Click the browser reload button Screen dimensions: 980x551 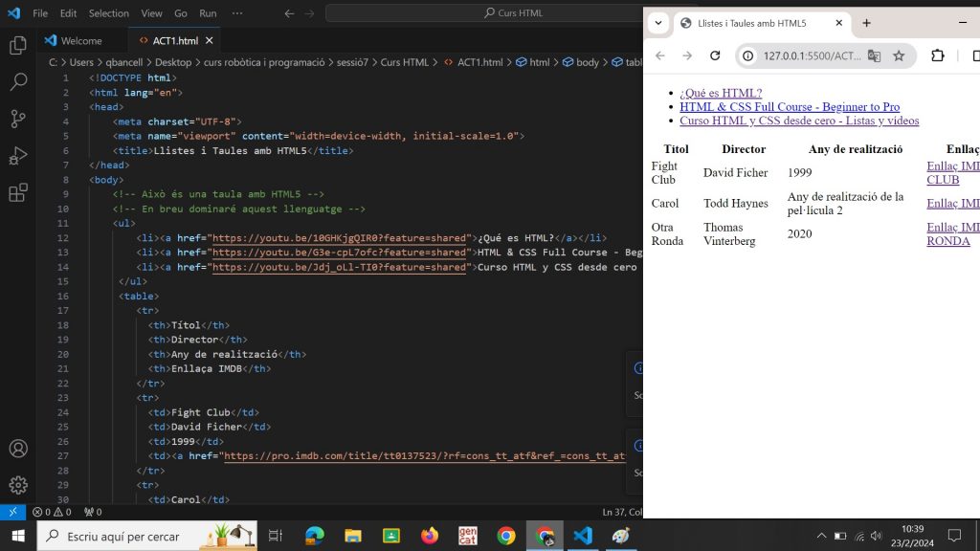click(x=714, y=55)
